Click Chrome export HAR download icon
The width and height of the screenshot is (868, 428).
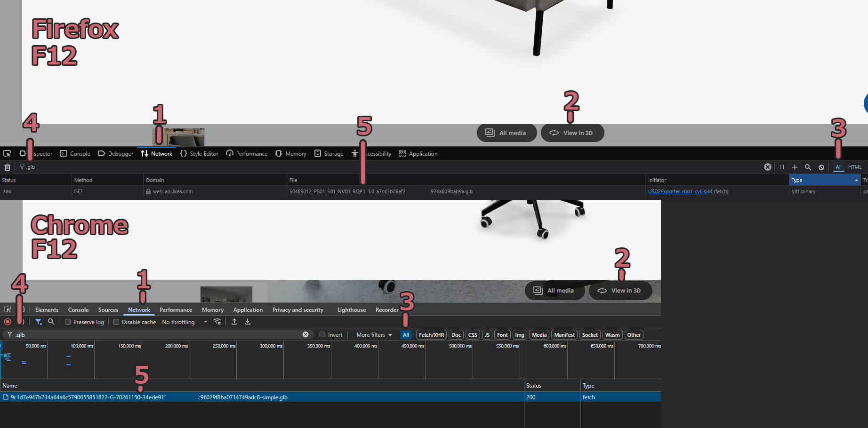[x=248, y=322]
